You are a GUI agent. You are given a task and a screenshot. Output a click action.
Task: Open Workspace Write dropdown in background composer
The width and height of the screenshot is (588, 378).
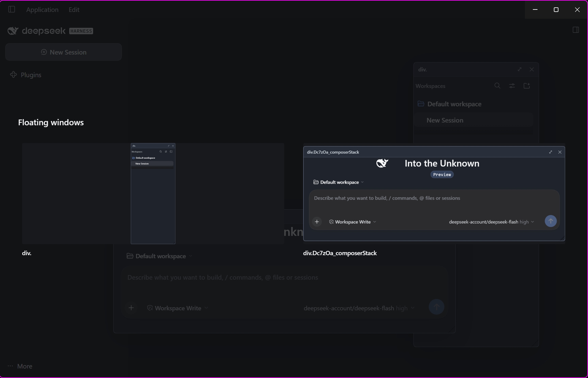[x=178, y=308]
